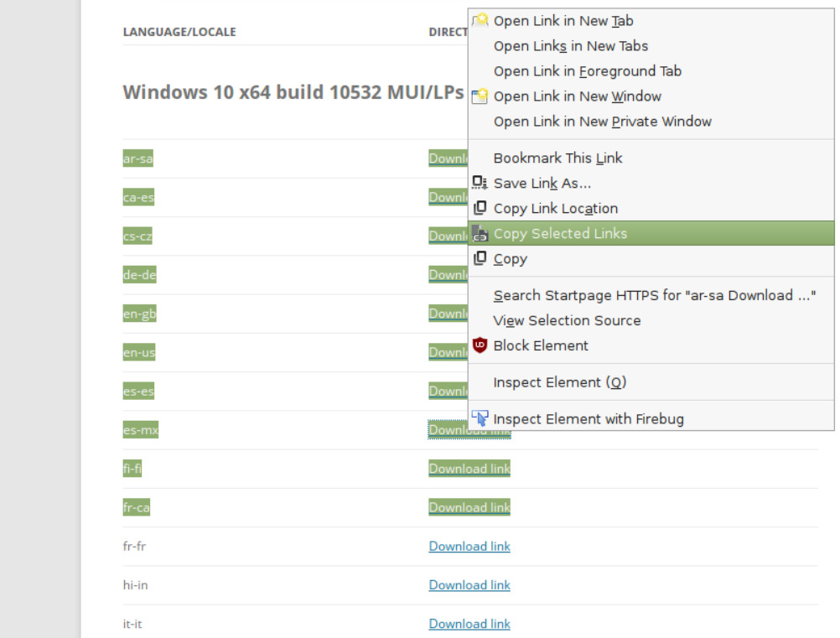Open the fr-fr Download link
The height and width of the screenshot is (638, 840).
[469, 547]
